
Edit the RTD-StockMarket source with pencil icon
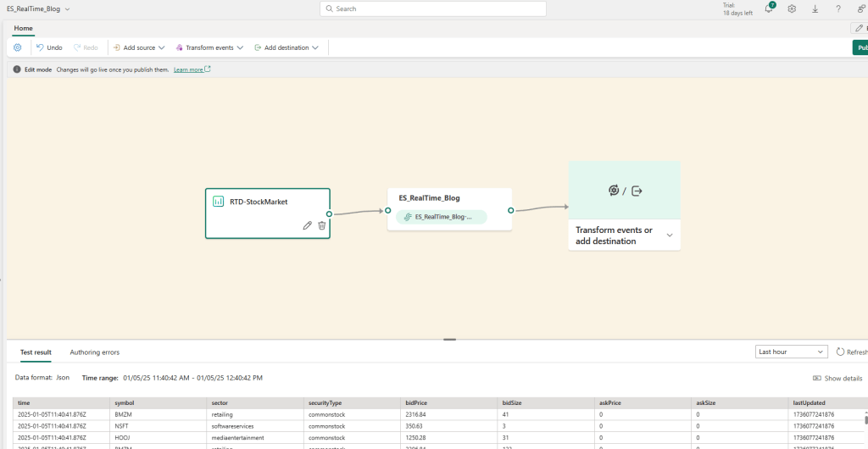pos(307,225)
